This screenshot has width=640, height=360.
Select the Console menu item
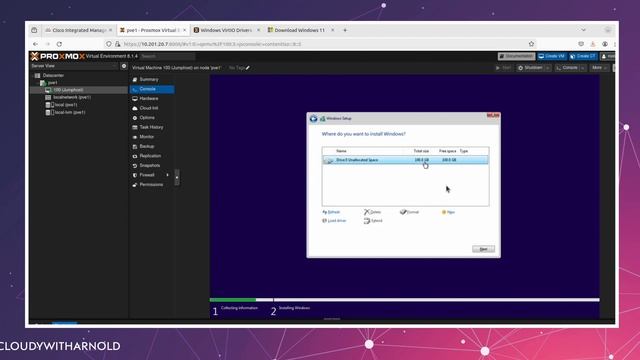152,89
